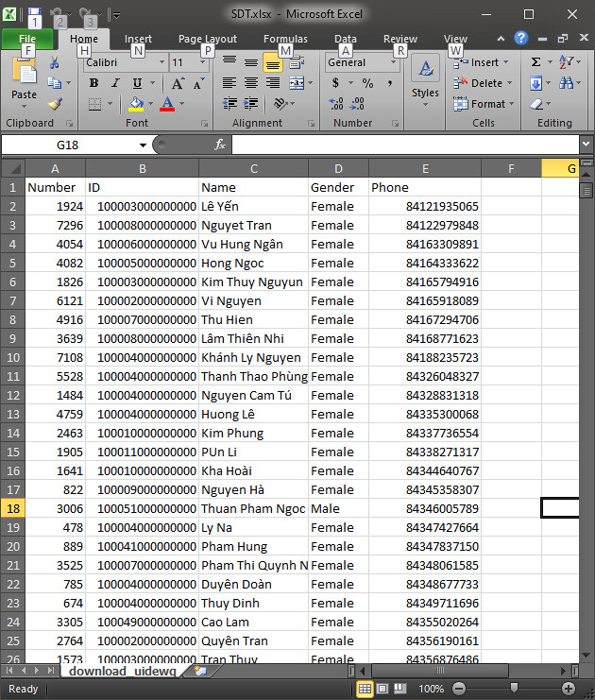Open the font name dropdown
Image resolution: width=595 pixels, height=700 pixels.
[x=162, y=62]
